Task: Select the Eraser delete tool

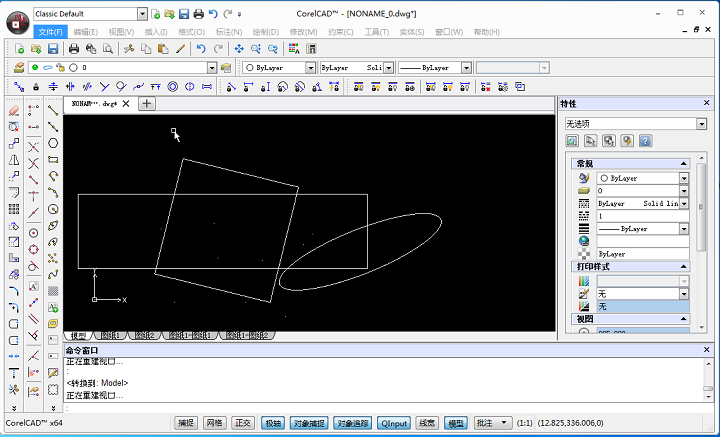Action: (14, 111)
